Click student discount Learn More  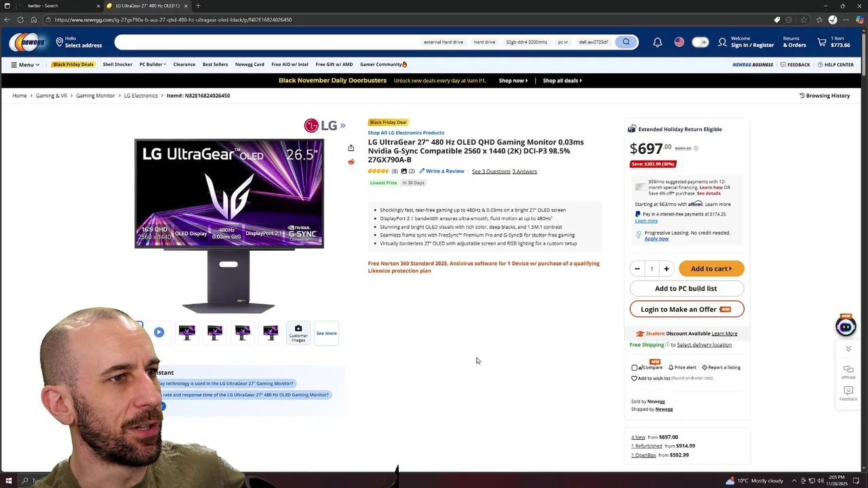[x=724, y=333]
